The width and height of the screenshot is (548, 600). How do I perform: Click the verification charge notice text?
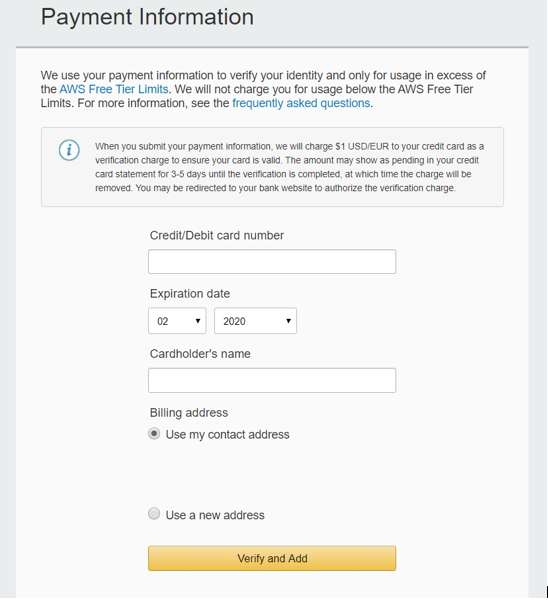point(289,167)
